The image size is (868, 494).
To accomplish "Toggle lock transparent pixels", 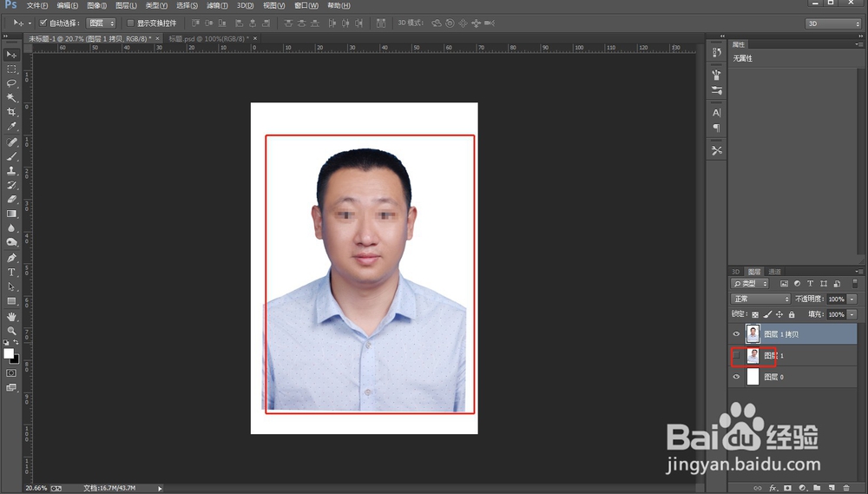I will click(x=755, y=314).
